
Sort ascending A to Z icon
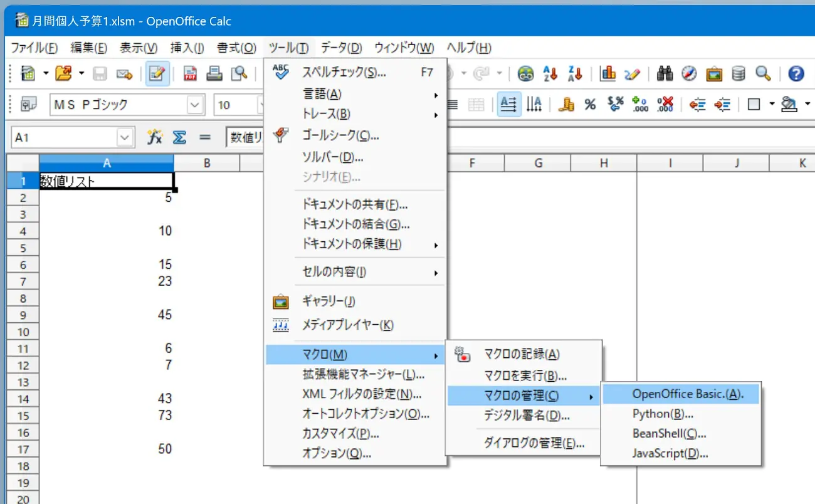coord(550,73)
